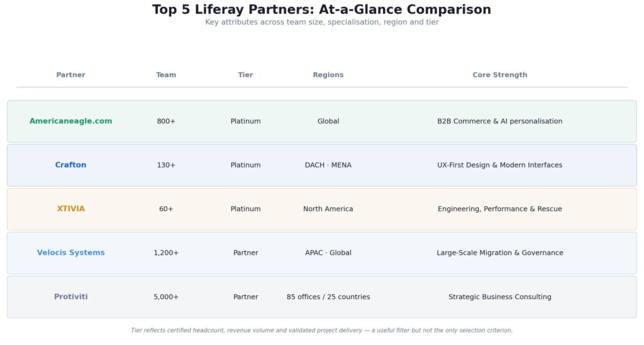
Task: Click 'B2B Commerce & AI personalisation' cell
Action: point(500,121)
